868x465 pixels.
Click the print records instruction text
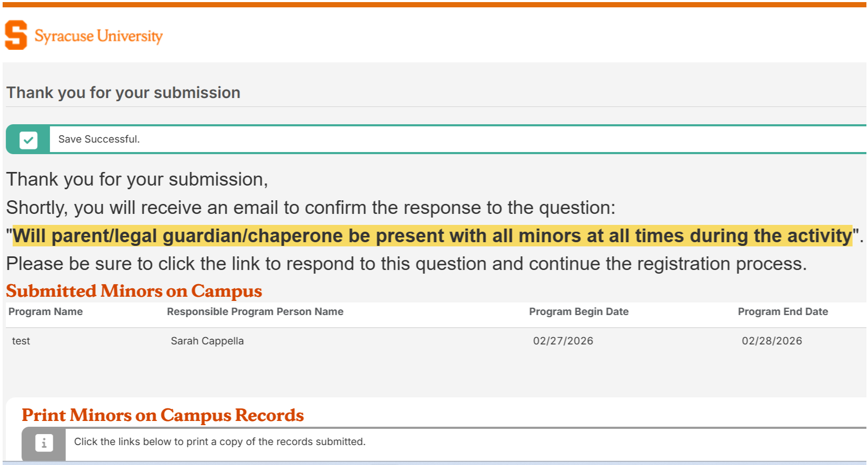click(x=219, y=441)
